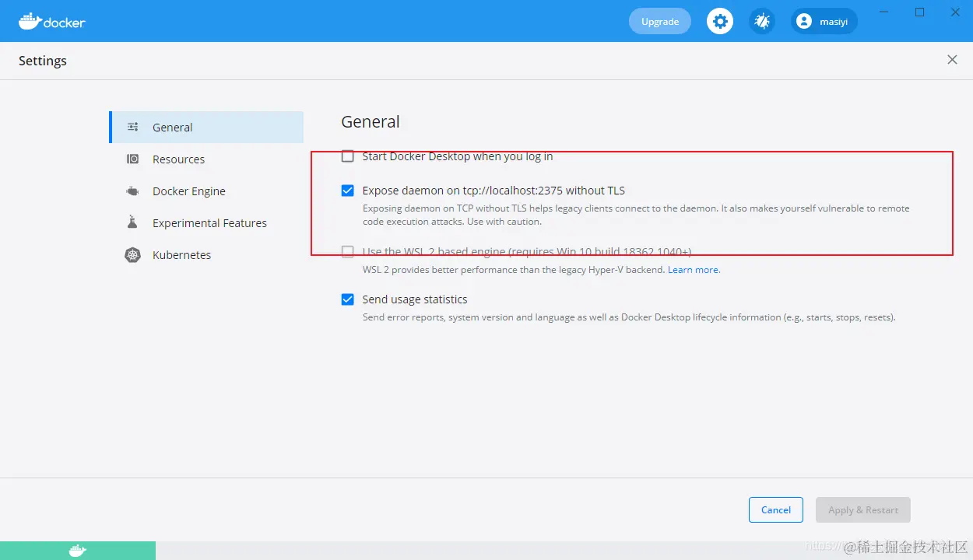Minimize the Docker Desktop window
The width and height of the screenshot is (973, 560).
pos(883,12)
